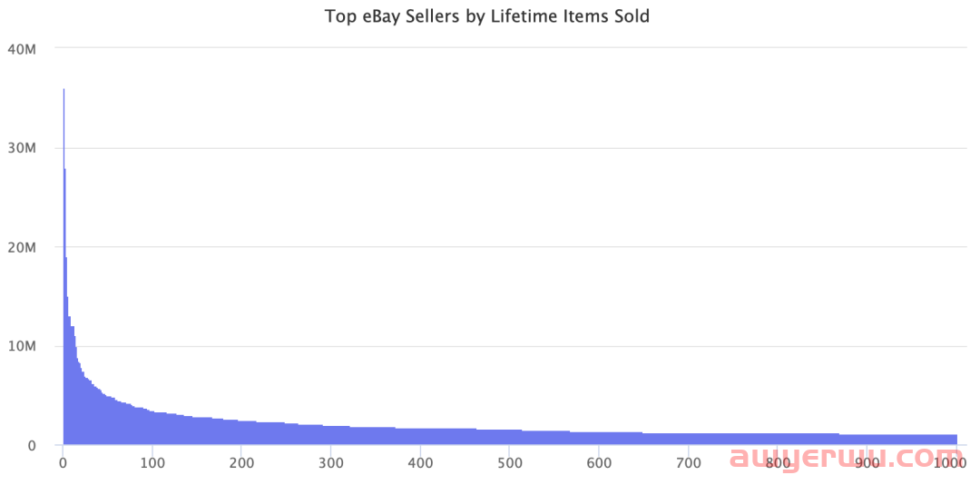The height and width of the screenshot is (485, 980).
Task: Select the 900 x-axis tick label
Action: 867,463
